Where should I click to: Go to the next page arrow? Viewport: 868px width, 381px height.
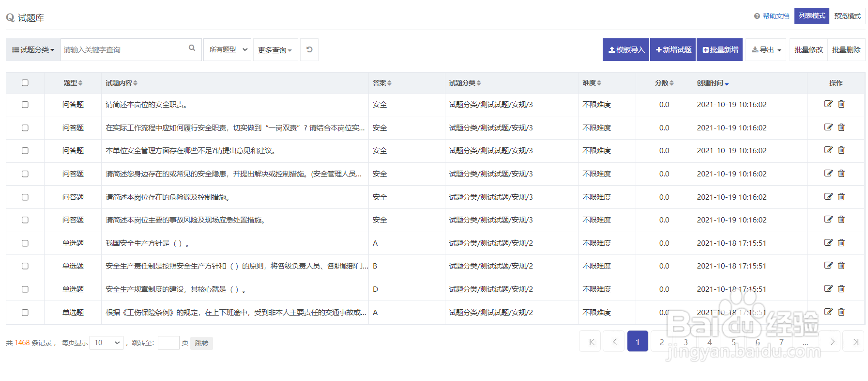point(832,341)
